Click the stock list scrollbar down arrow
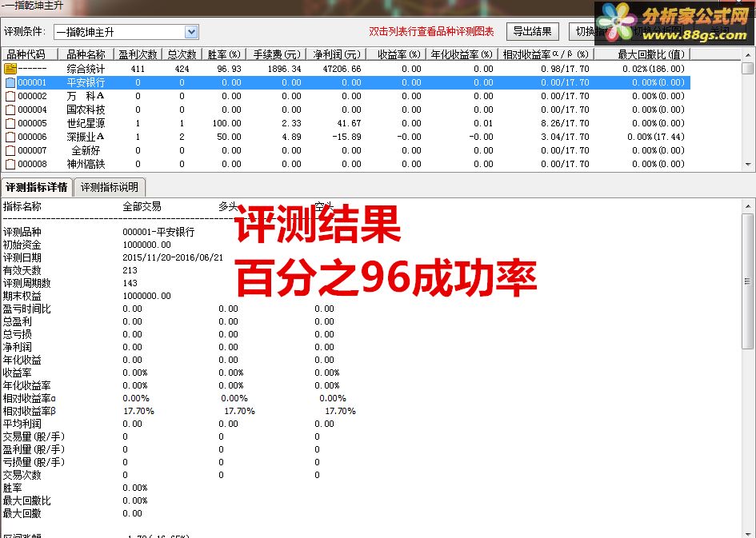This screenshot has height=538, width=756. (748, 164)
